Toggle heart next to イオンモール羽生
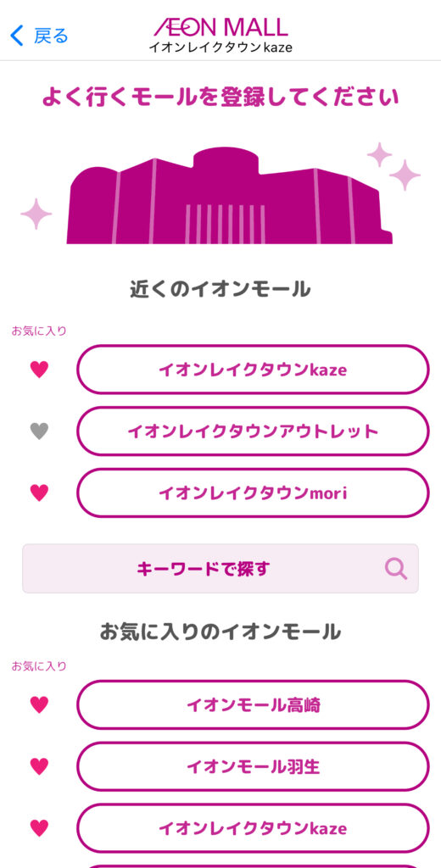 coord(39,766)
